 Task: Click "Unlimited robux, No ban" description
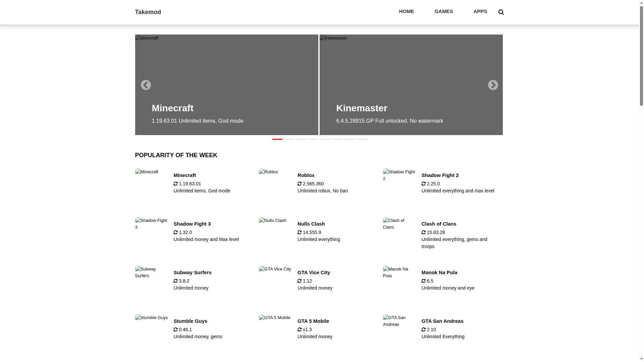pyautogui.click(x=323, y=191)
